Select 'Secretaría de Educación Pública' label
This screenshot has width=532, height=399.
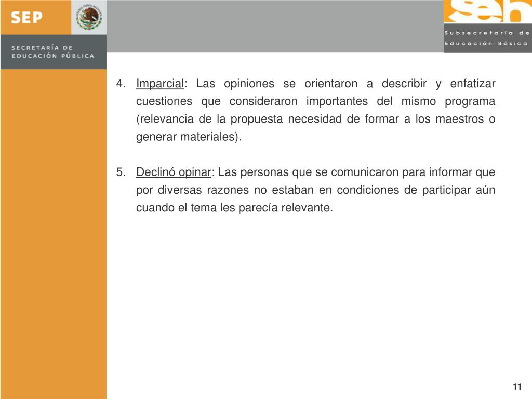(x=52, y=51)
